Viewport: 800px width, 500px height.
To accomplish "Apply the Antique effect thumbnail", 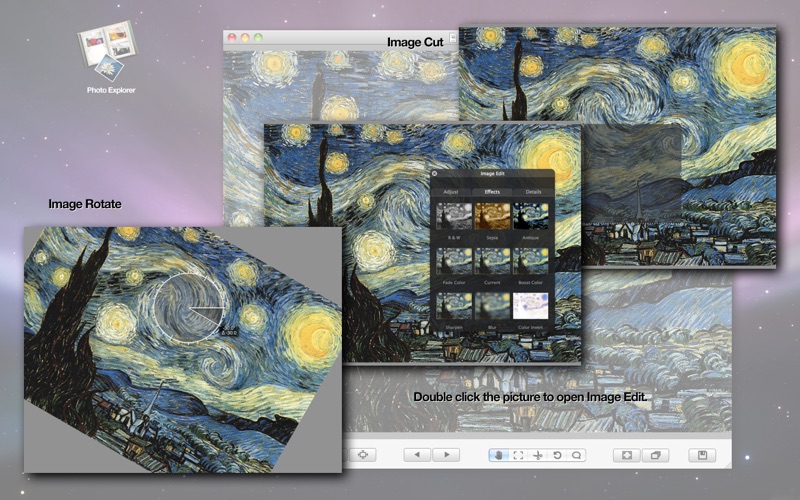I will click(531, 216).
